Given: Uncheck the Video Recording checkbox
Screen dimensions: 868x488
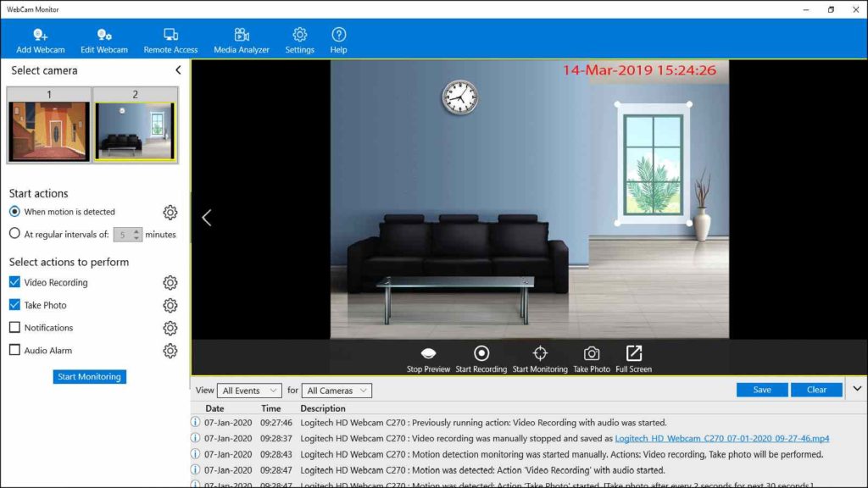Looking at the screenshot, I should click(x=14, y=282).
